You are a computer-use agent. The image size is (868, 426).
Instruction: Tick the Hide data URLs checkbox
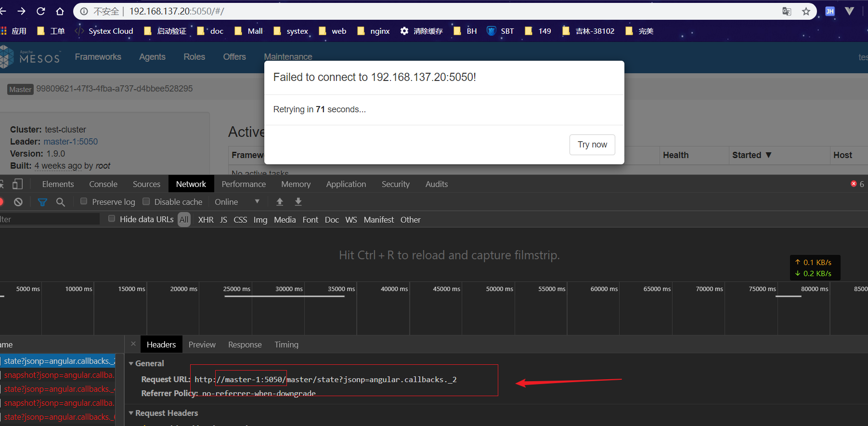(112, 219)
